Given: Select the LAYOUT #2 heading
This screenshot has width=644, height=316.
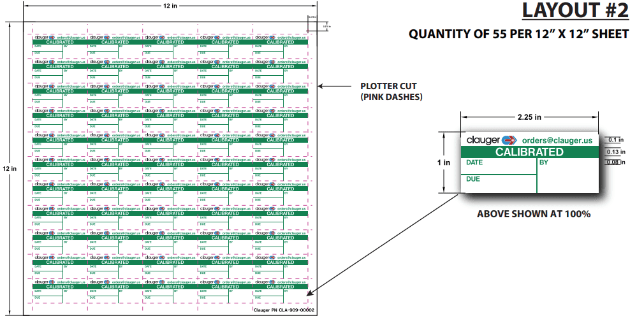Looking at the screenshot, I should [x=575, y=11].
